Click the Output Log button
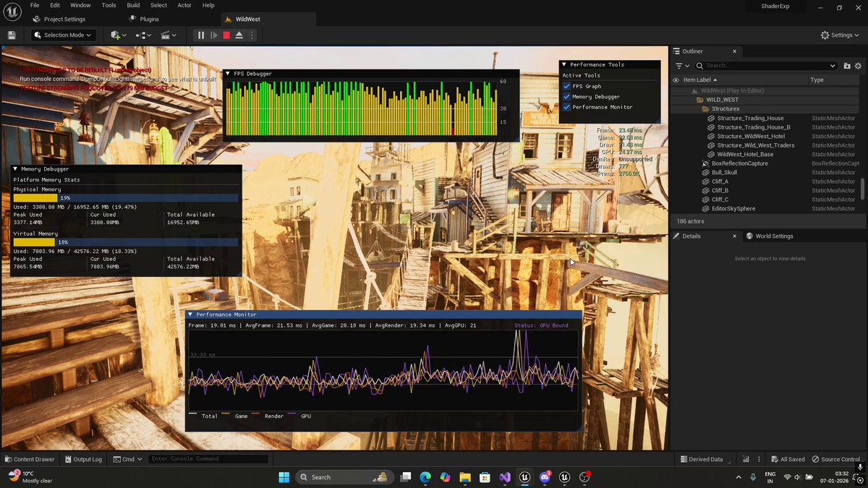This screenshot has height=488, width=868. coord(83,459)
